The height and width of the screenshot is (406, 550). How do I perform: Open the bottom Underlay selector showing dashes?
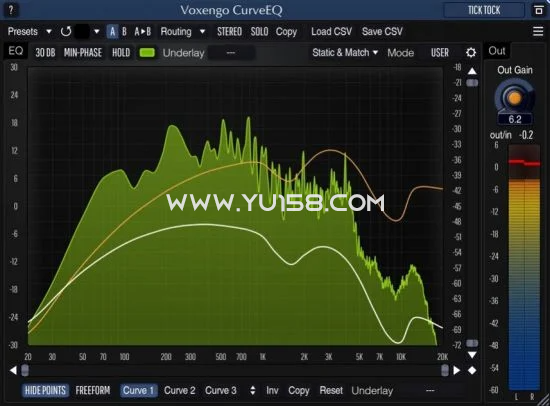click(430, 391)
